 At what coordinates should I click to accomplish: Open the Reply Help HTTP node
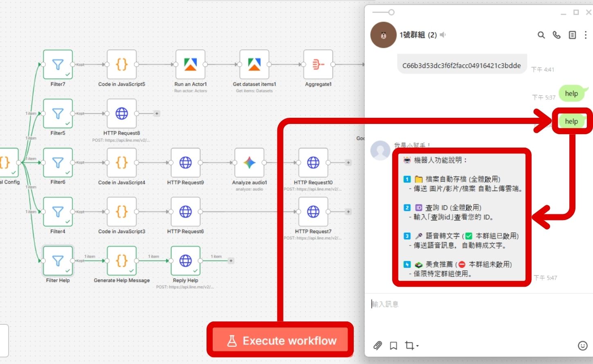[185, 261]
